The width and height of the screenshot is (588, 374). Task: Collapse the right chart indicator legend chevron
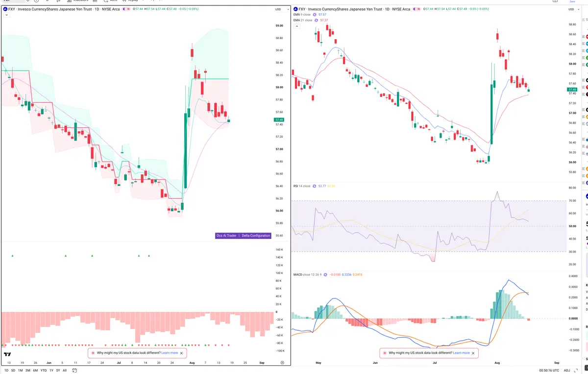[x=296, y=26]
